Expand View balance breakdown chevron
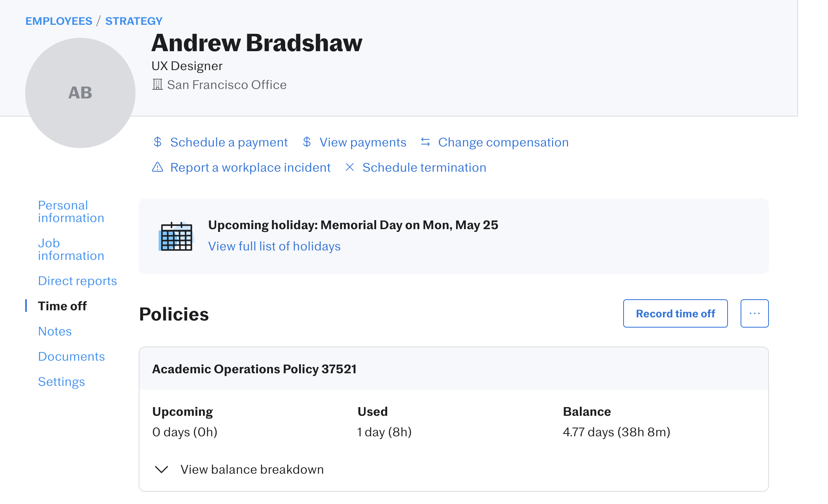This screenshot has height=504, width=828. point(162,469)
